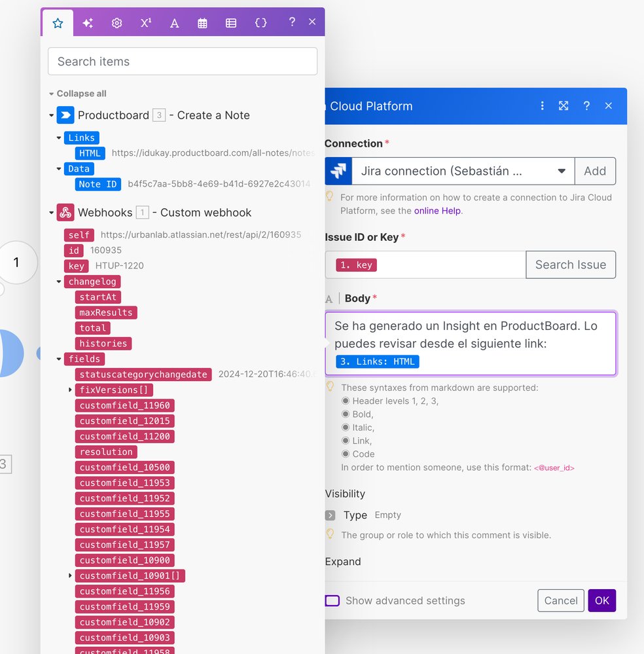Viewport: 644px width, 654px height.
Task: Collapse the changelog group
Action: (59, 282)
